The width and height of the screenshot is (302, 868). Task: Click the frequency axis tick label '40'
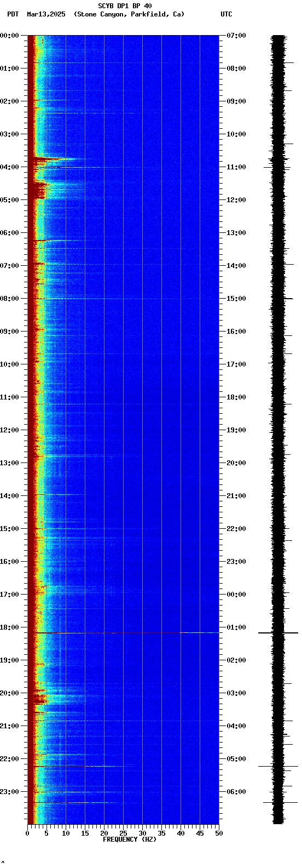coord(181,833)
